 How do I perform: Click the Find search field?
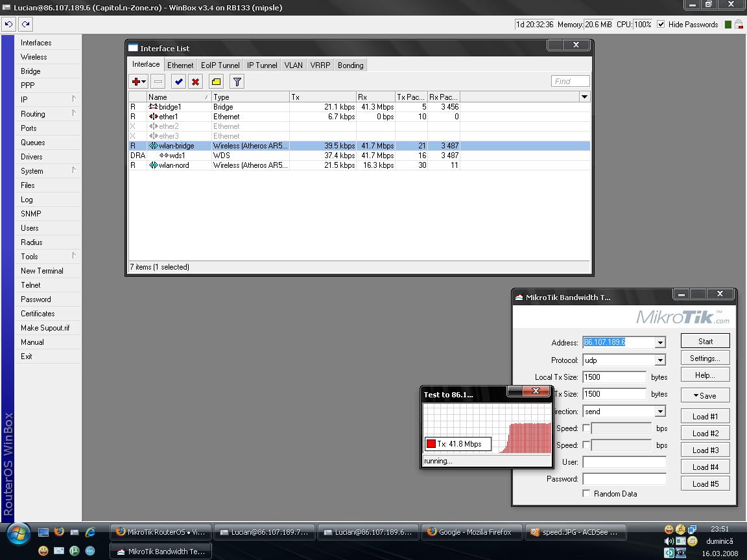point(570,82)
